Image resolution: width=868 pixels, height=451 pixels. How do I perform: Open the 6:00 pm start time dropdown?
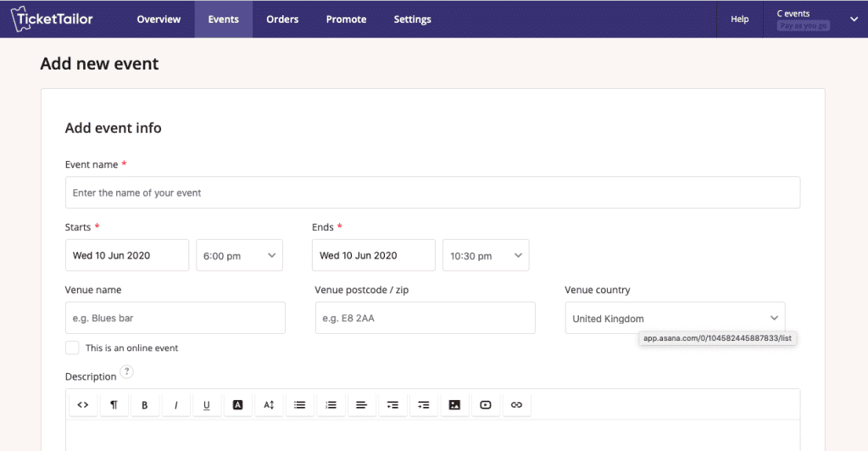click(239, 255)
